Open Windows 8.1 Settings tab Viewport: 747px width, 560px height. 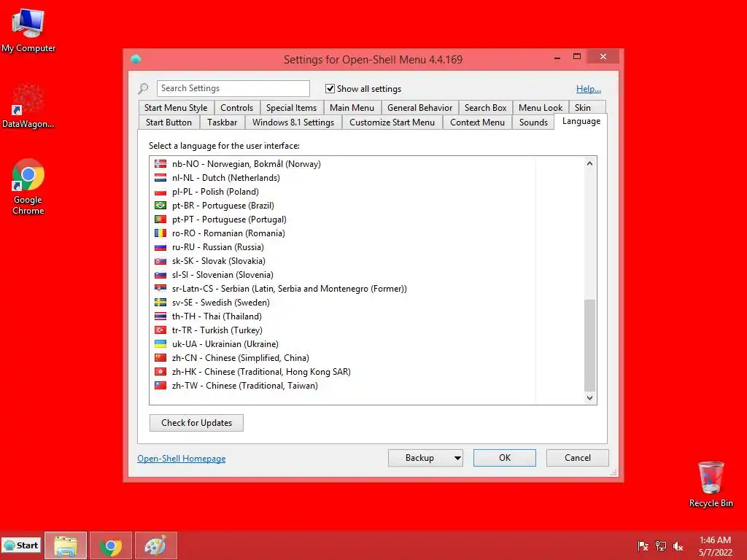coord(293,122)
